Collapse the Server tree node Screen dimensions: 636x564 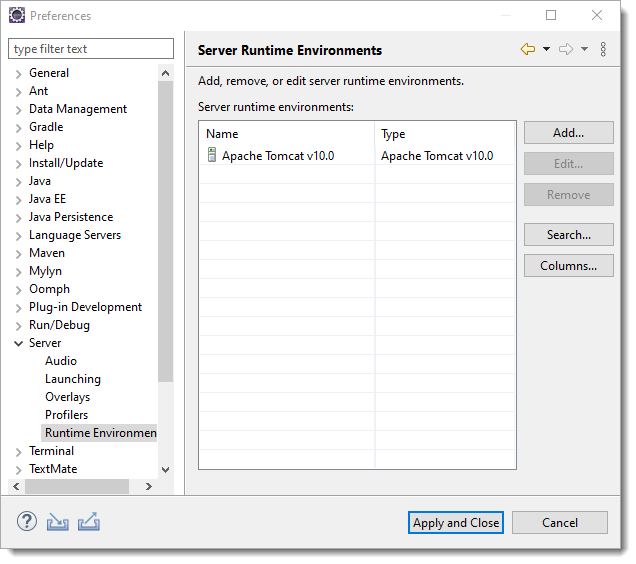pyautogui.click(x=18, y=344)
